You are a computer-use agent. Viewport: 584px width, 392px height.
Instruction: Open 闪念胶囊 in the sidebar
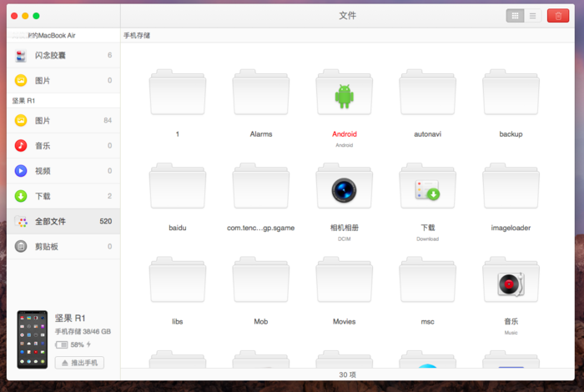point(63,55)
